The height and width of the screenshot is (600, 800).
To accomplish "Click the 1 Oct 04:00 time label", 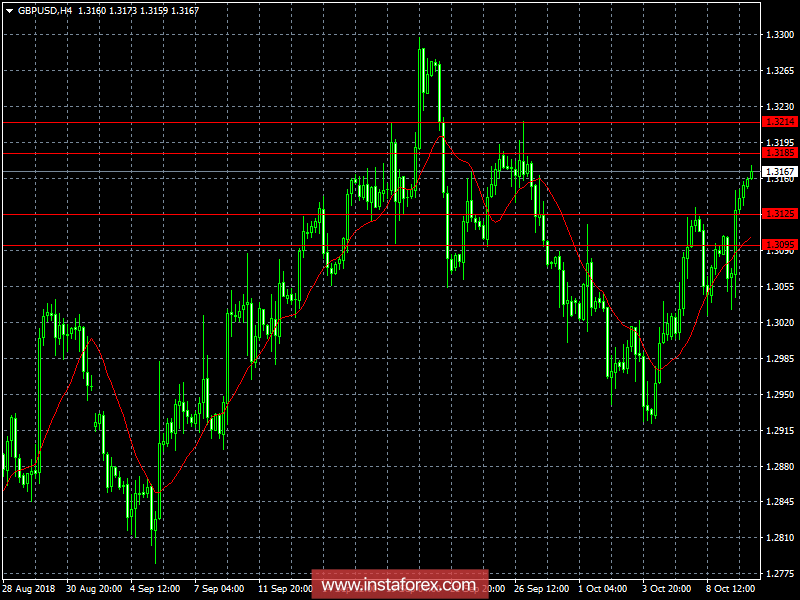I will click(603, 589).
